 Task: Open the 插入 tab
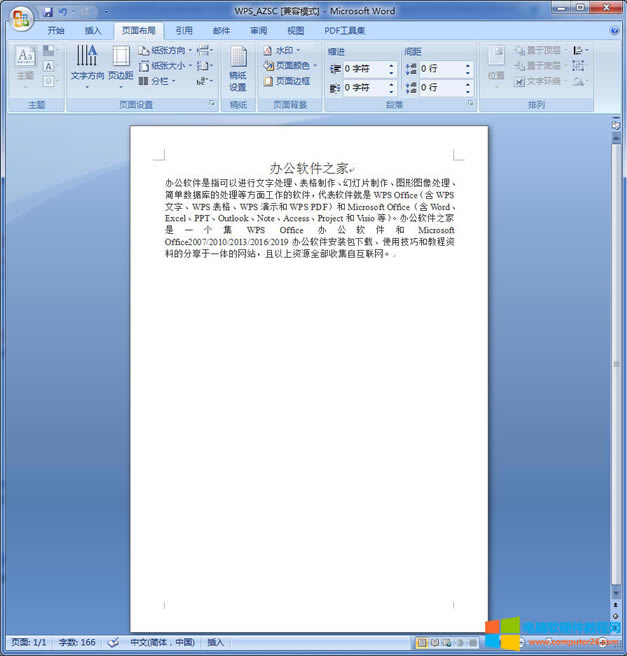tap(93, 31)
